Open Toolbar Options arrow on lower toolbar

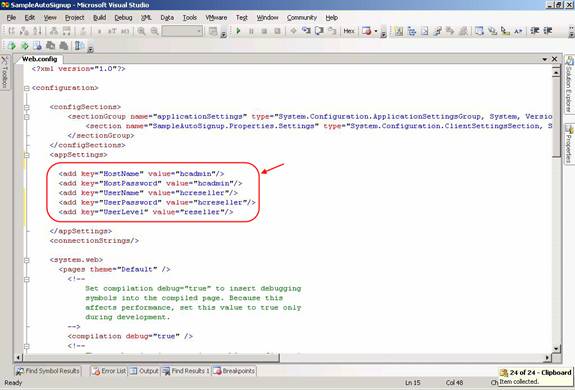coord(90,49)
